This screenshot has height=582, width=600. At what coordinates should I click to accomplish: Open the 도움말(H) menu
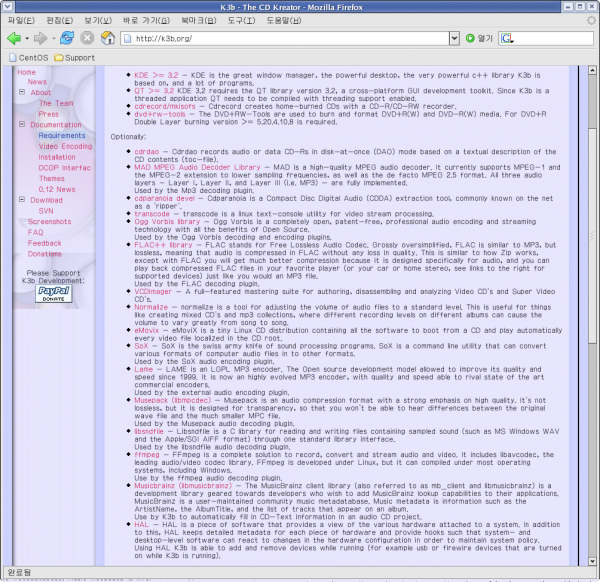[x=284, y=21]
